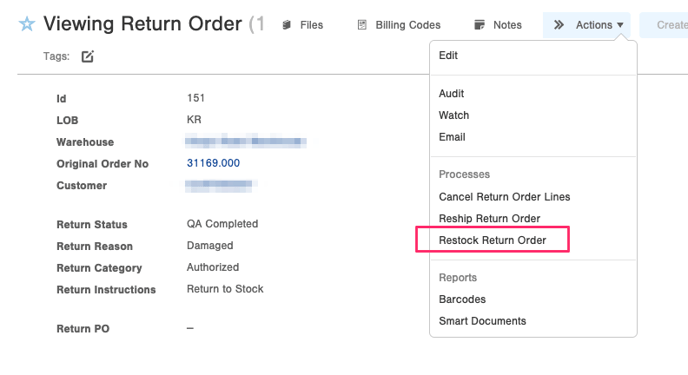
Task: Select Watch in the Actions menu
Action: 454,115
